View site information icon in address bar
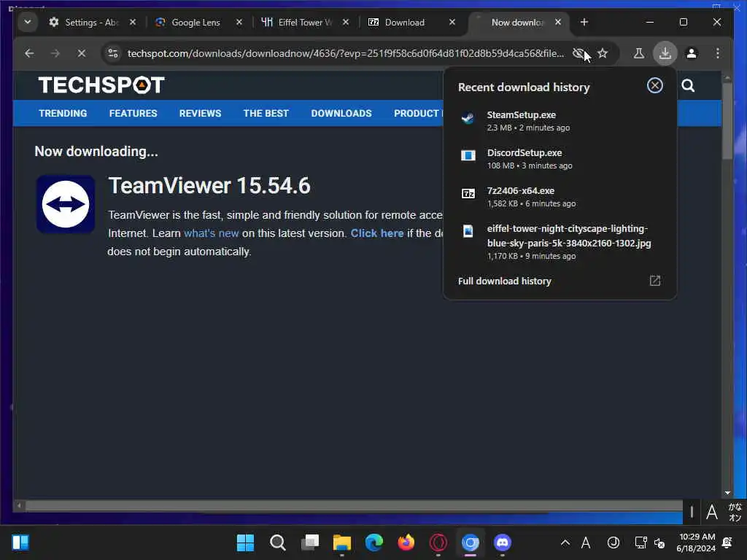747x560 pixels. tap(113, 53)
